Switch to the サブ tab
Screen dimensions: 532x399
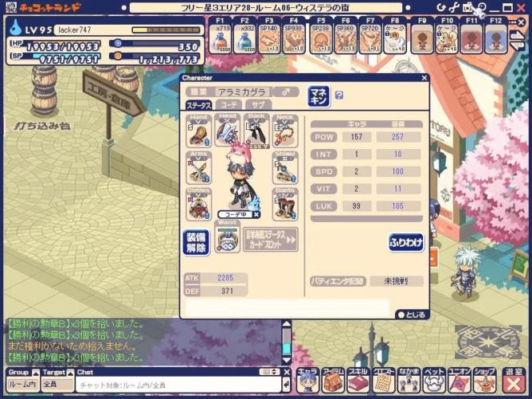tap(256, 105)
